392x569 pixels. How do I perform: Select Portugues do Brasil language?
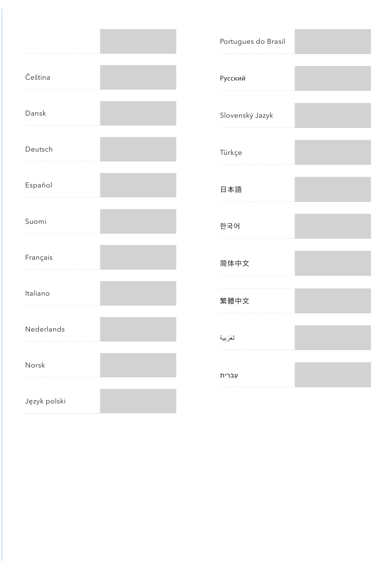click(x=253, y=41)
